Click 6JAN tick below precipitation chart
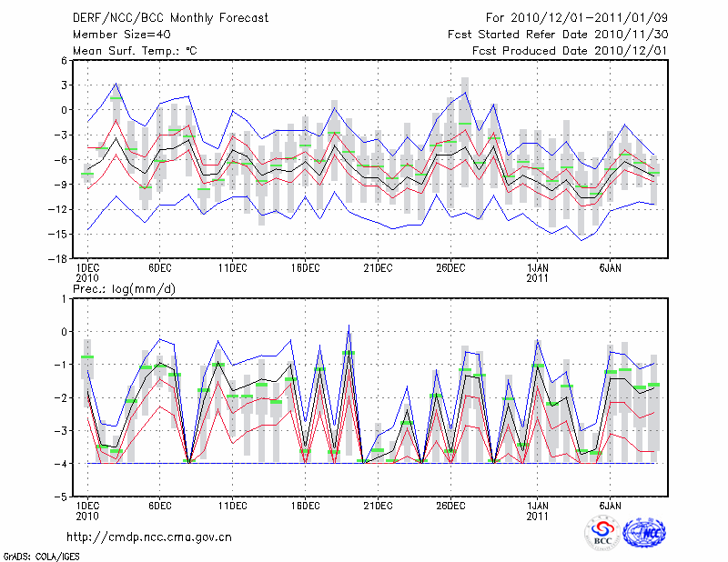 [x=611, y=505]
